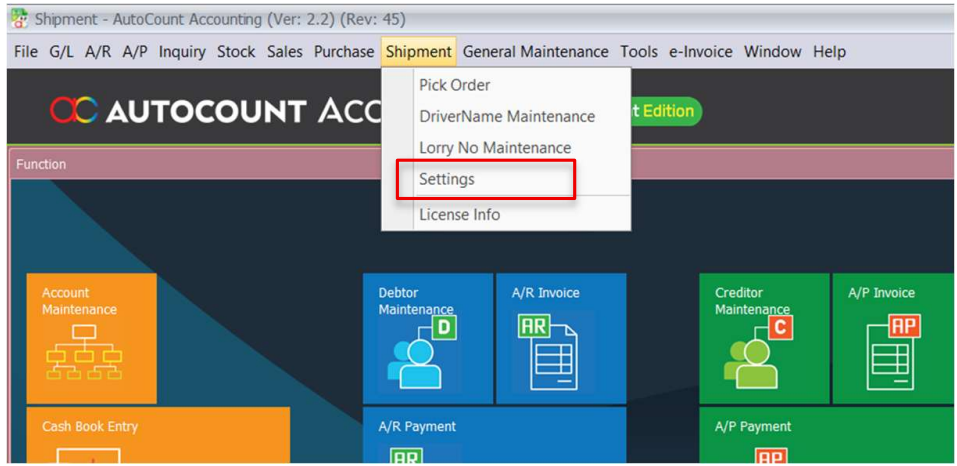The width and height of the screenshot is (957, 466).
Task: Open the General Maintenance menu
Action: pyautogui.click(x=535, y=52)
